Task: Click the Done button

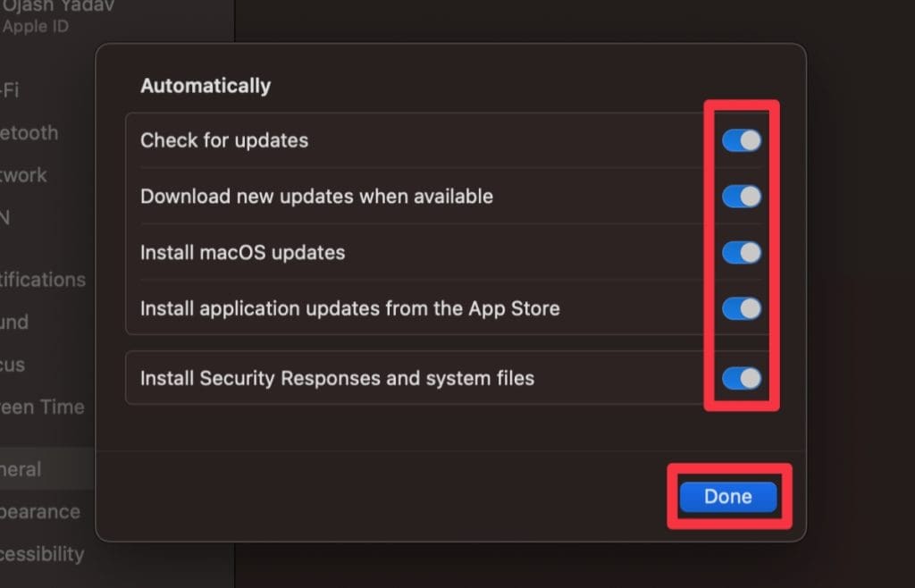Action: coord(728,497)
